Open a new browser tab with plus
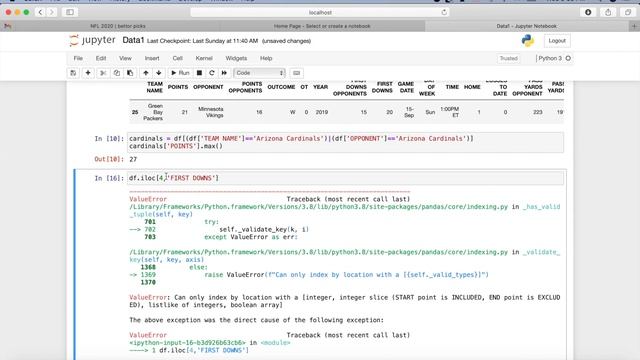640x360 pixels. click(x=634, y=26)
